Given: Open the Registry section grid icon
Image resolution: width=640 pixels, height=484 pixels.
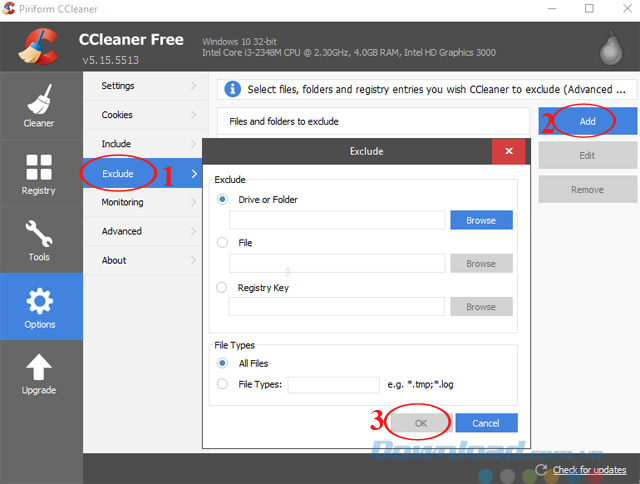Looking at the screenshot, I should 39,167.
